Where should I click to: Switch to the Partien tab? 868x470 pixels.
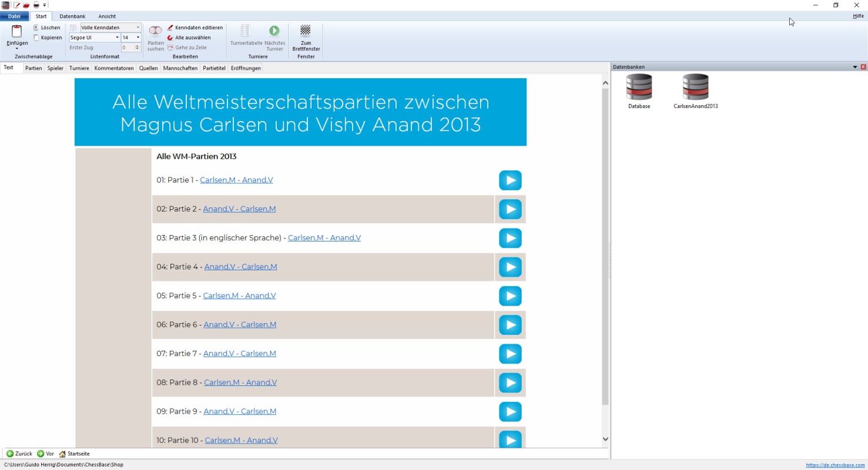point(33,68)
